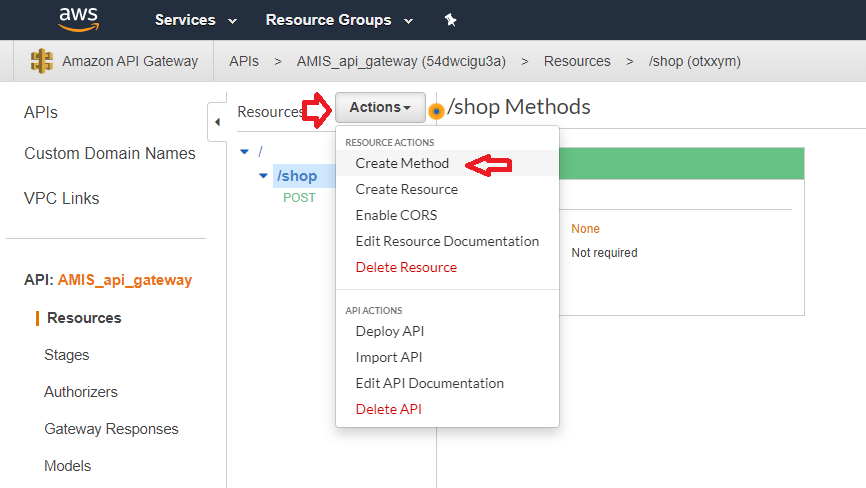This screenshot has width=866, height=488.
Task: Open the APIs breadcrumb link
Action: coord(243,61)
